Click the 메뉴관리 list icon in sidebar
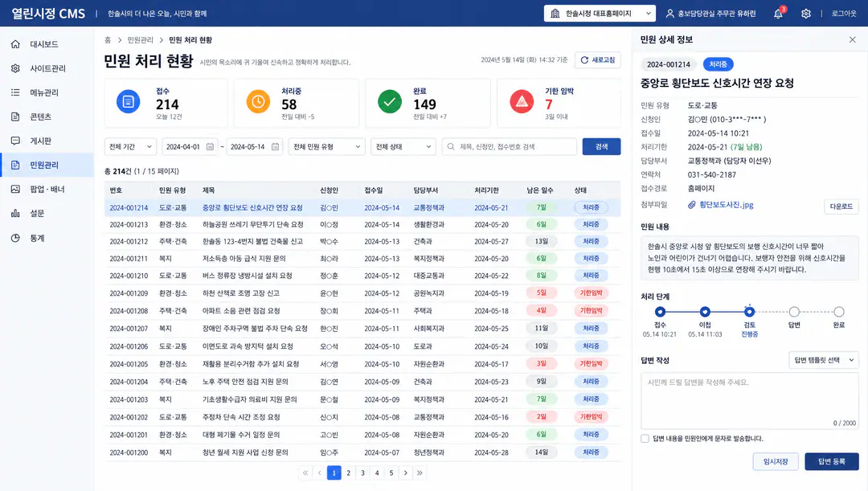 [x=15, y=92]
